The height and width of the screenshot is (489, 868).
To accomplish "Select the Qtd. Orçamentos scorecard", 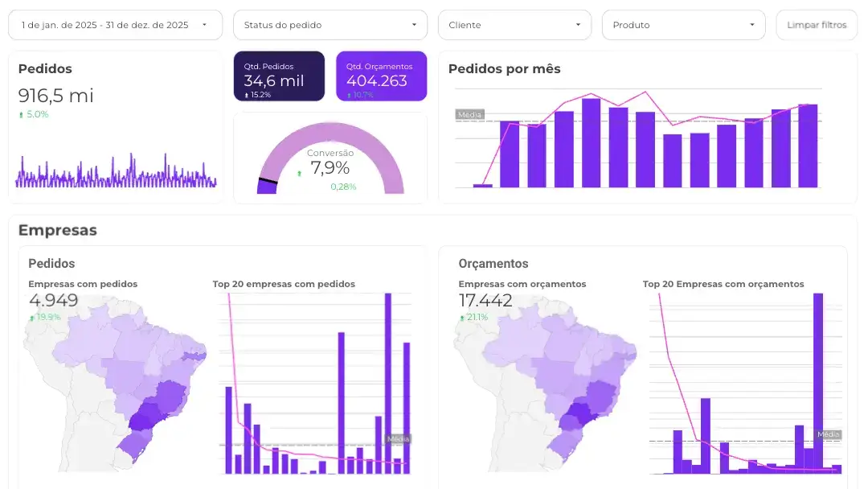I will [381, 77].
